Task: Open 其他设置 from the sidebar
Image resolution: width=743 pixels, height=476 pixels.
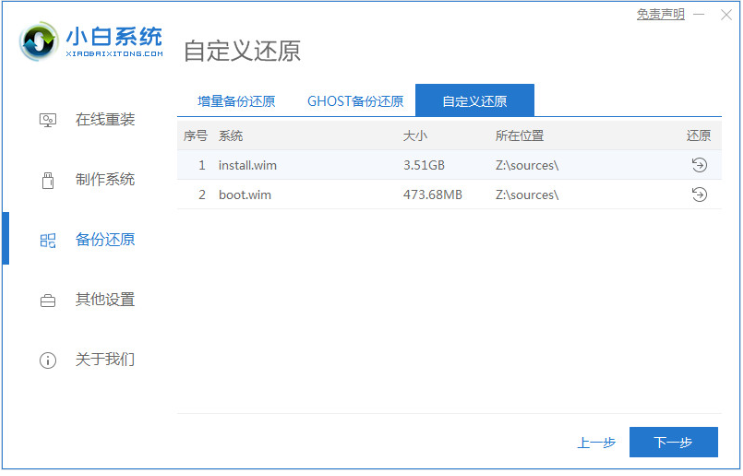Action: 105,300
